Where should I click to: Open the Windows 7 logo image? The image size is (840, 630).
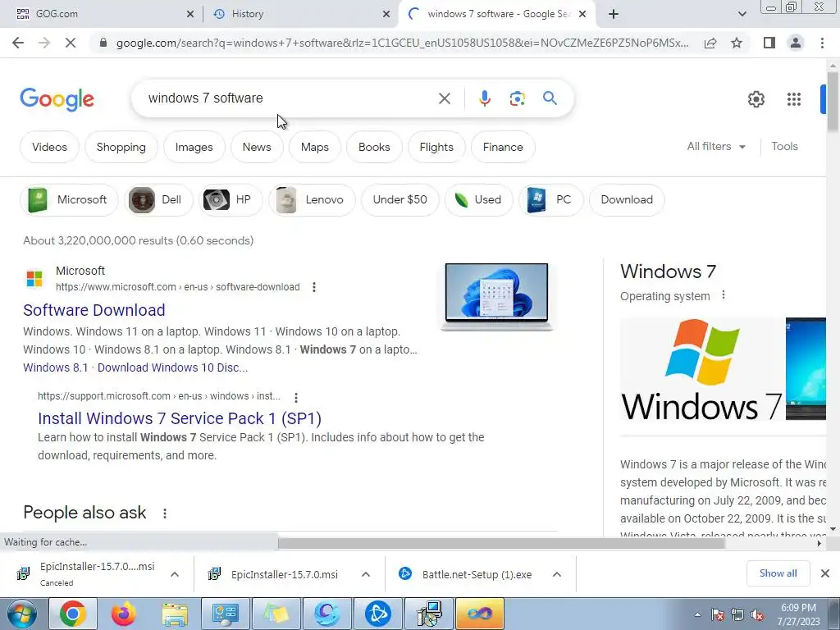[x=702, y=369]
